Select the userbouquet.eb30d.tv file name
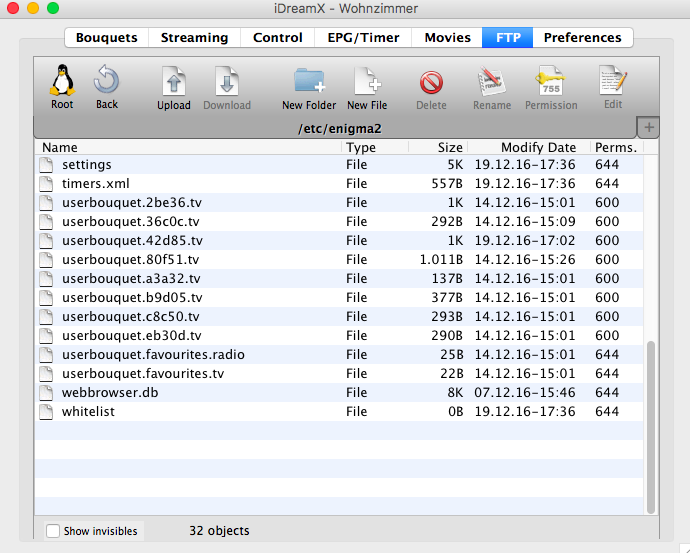Image resolution: width=690 pixels, height=553 pixels. (132, 335)
